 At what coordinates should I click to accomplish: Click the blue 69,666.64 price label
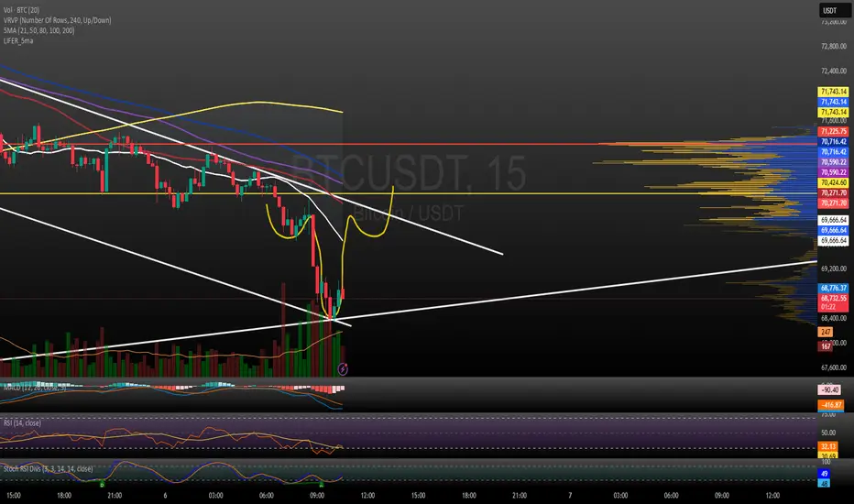pyautogui.click(x=833, y=231)
